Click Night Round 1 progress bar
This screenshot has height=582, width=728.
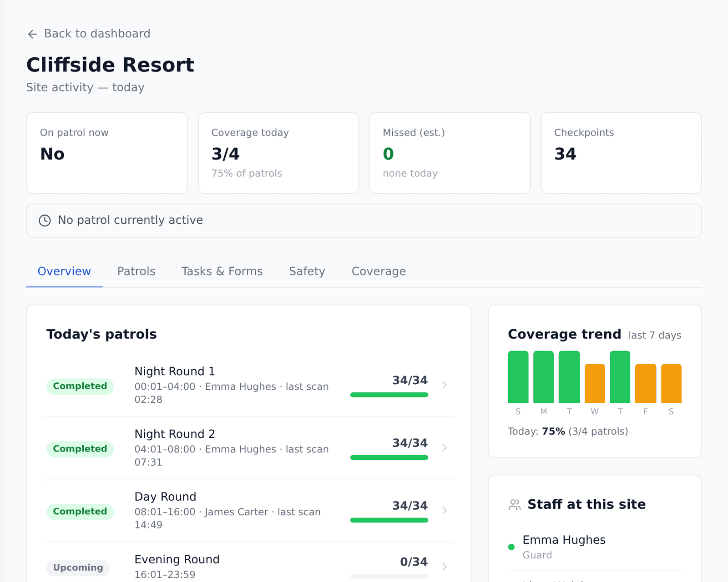tap(389, 395)
